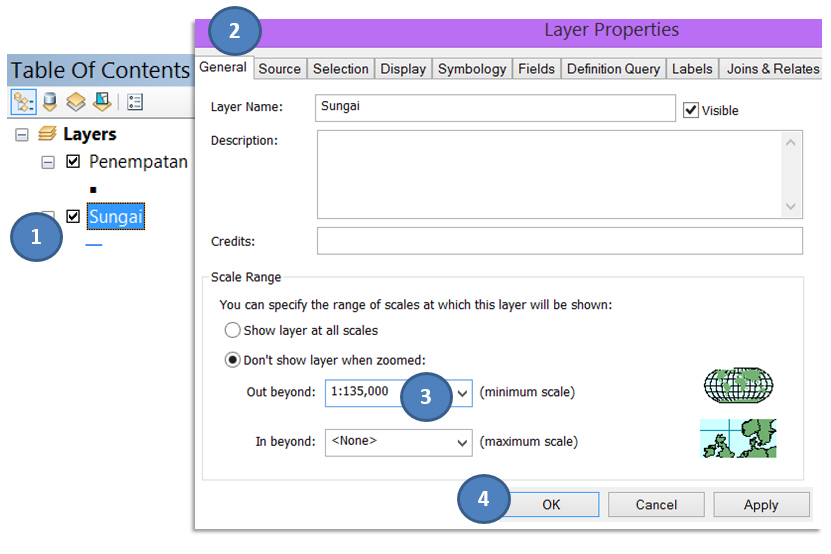Click List By Drawing Order icon
The width and height of the screenshot is (831, 554).
pos(23,102)
